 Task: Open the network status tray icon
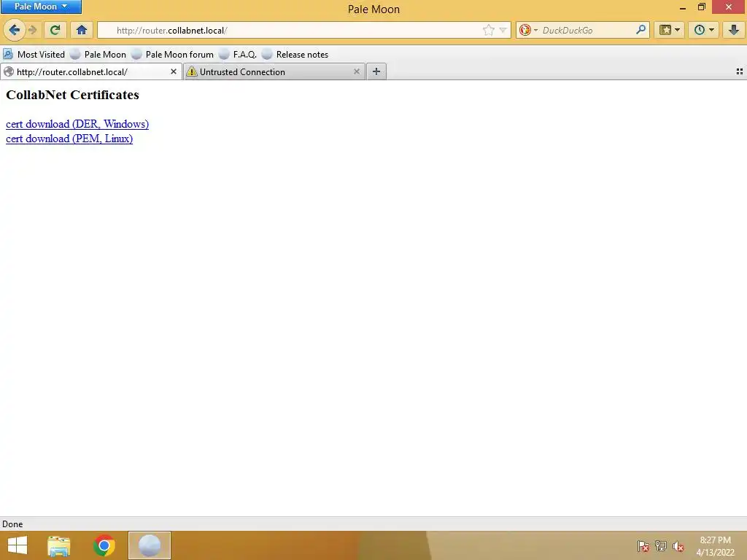click(661, 546)
